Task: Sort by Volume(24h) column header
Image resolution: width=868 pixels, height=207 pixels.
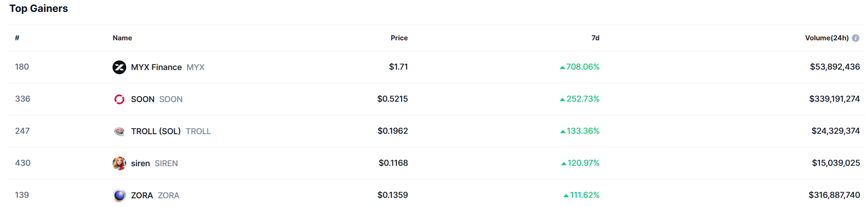Action: pyautogui.click(x=827, y=38)
